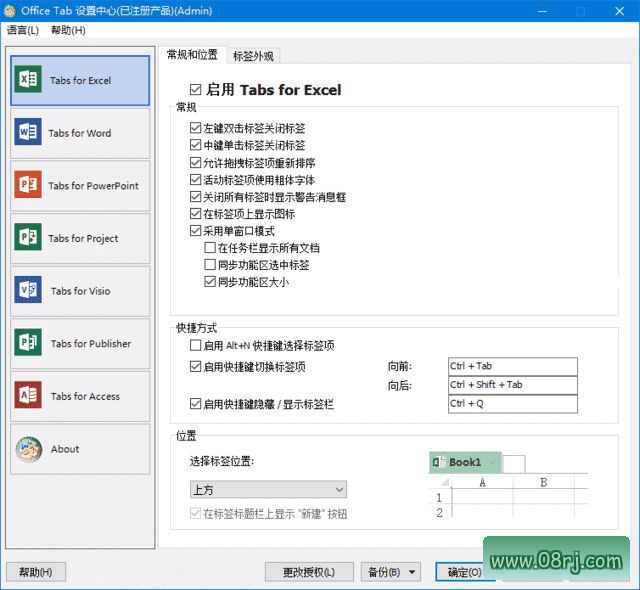This screenshot has width=640, height=590.
Task: Toggle 启用快捷键切换标签项 checkbox
Action: click(196, 367)
